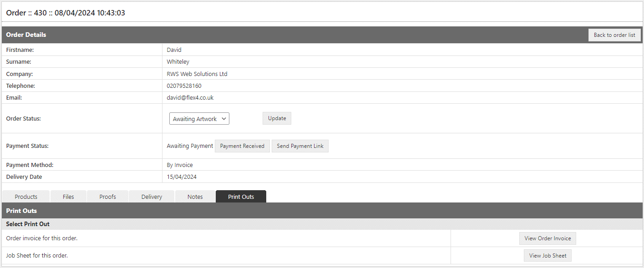Image resolution: width=644 pixels, height=268 pixels.
Task: Switch to the Products tab
Action: pos(25,196)
